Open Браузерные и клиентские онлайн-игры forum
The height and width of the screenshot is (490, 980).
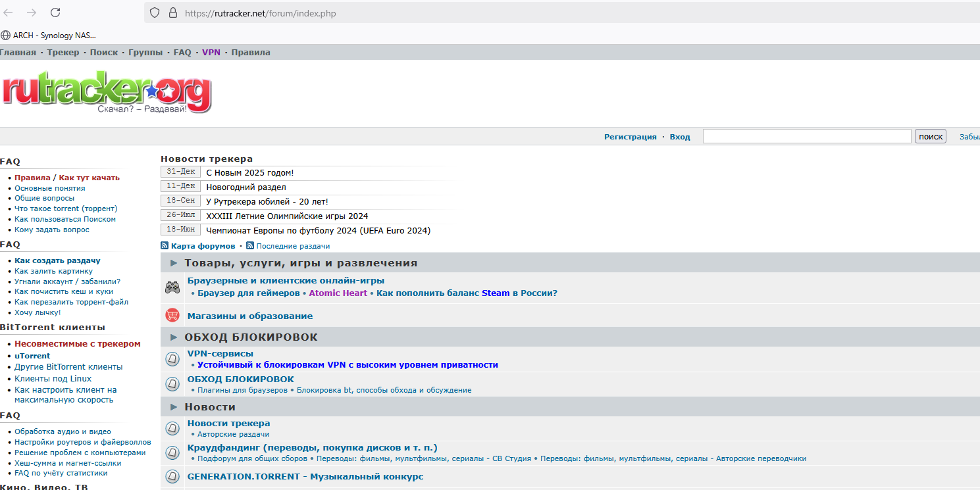[286, 281]
